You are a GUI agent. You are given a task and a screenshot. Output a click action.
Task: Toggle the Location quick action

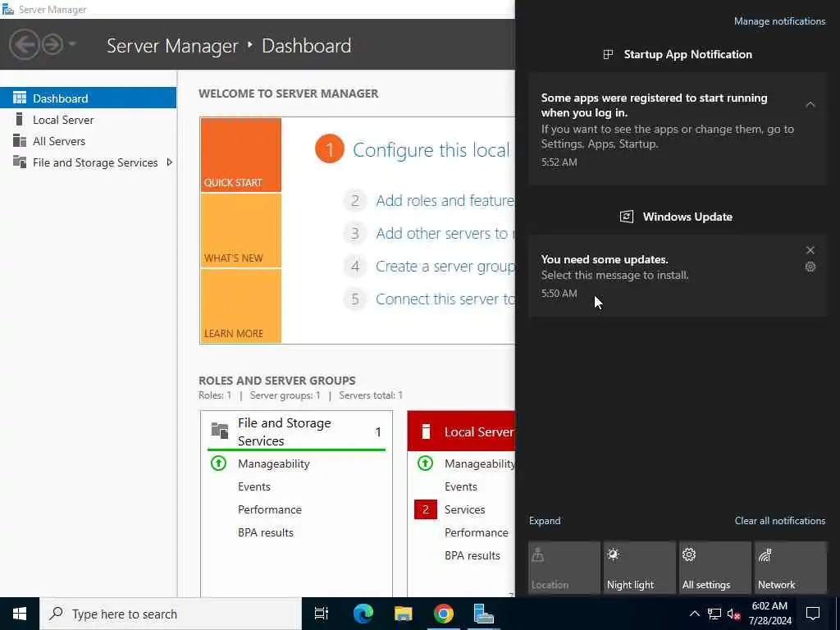pyautogui.click(x=564, y=568)
